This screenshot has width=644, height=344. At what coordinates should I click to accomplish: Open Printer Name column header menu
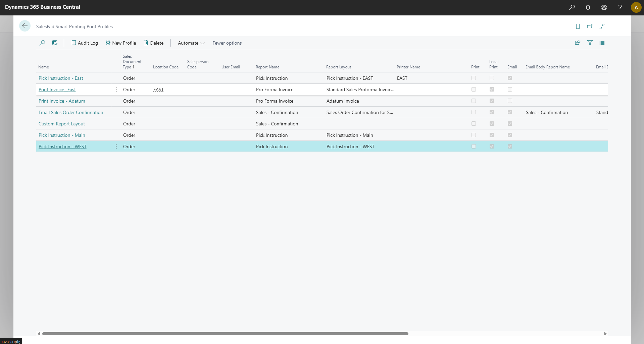click(x=408, y=67)
